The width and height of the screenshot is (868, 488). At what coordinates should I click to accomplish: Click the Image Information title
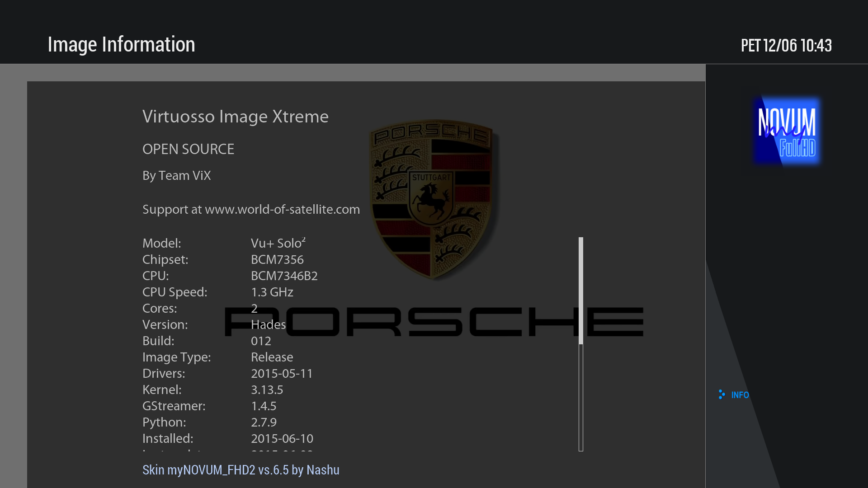click(x=121, y=44)
